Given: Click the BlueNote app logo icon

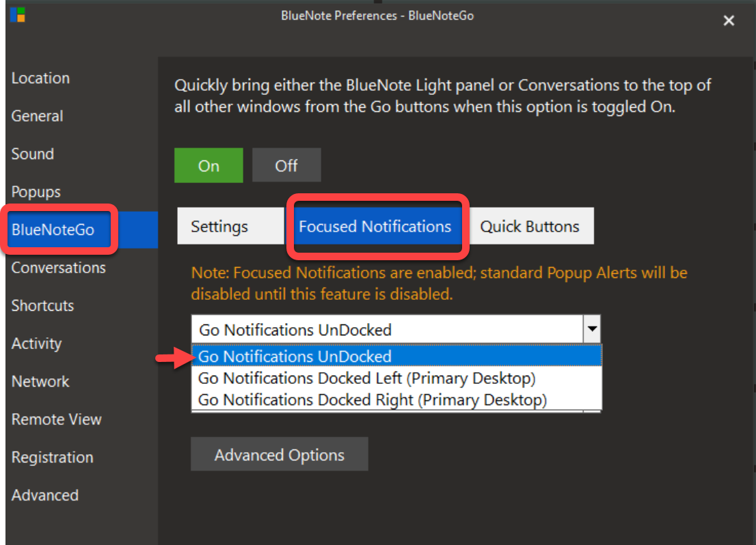Looking at the screenshot, I should 17,15.
